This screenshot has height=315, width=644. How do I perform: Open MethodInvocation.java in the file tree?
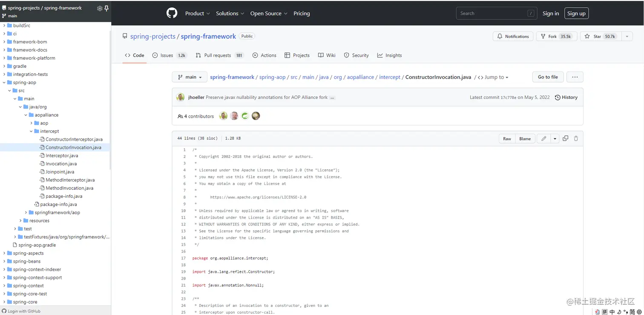(x=69, y=188)
